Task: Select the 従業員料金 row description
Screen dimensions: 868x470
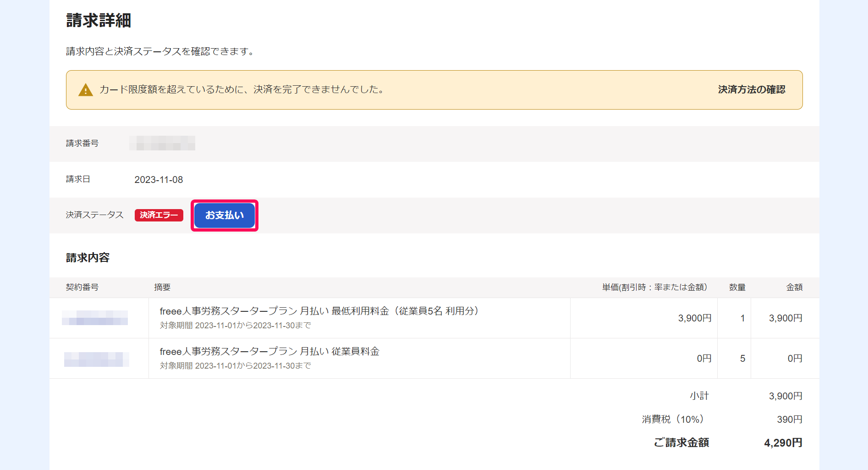Action: point(269,351)
